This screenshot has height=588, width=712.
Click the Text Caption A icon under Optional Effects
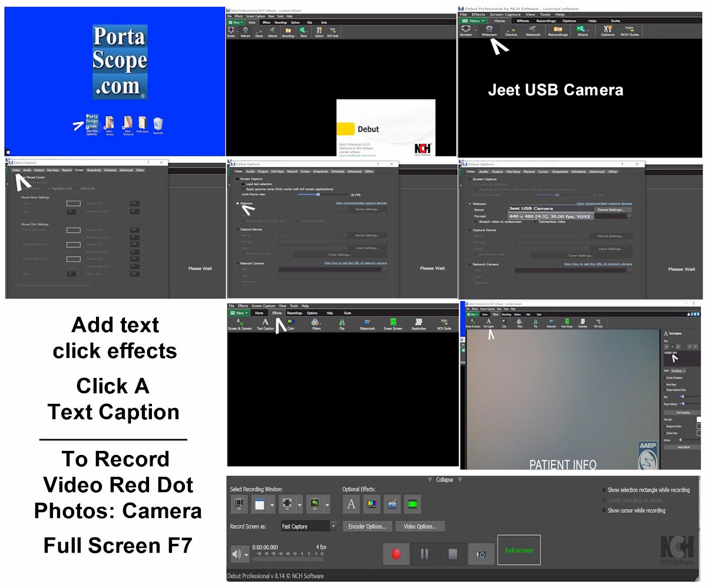pos(351,504)
